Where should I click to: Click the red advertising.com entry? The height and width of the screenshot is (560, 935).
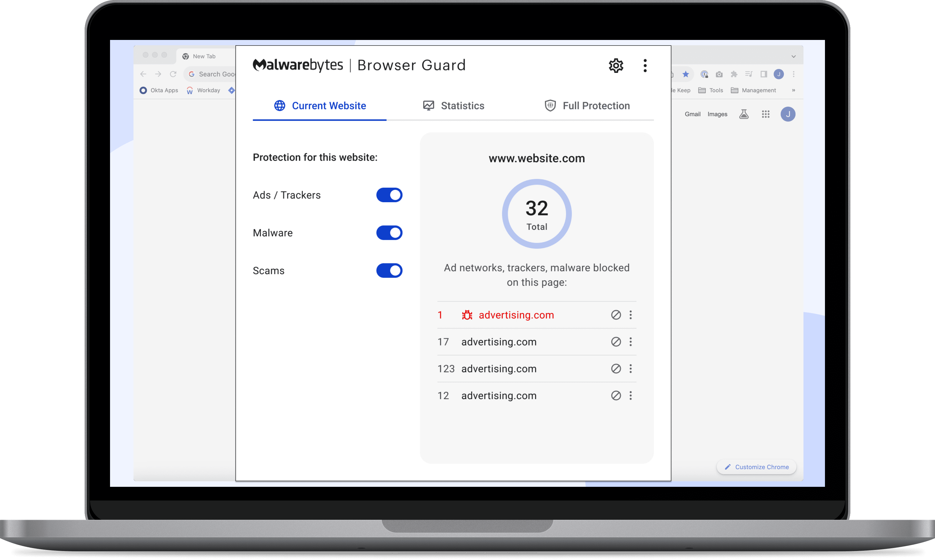click(516, 315)
